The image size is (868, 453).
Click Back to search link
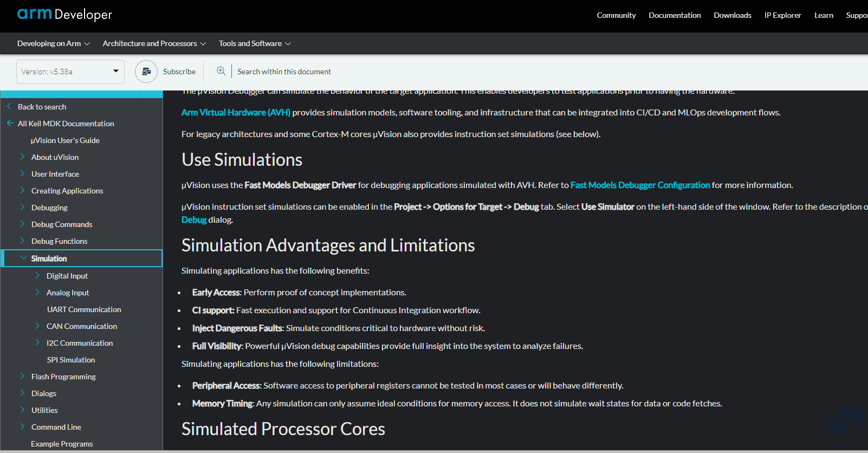pyautogui.click(x=42, y=107)
